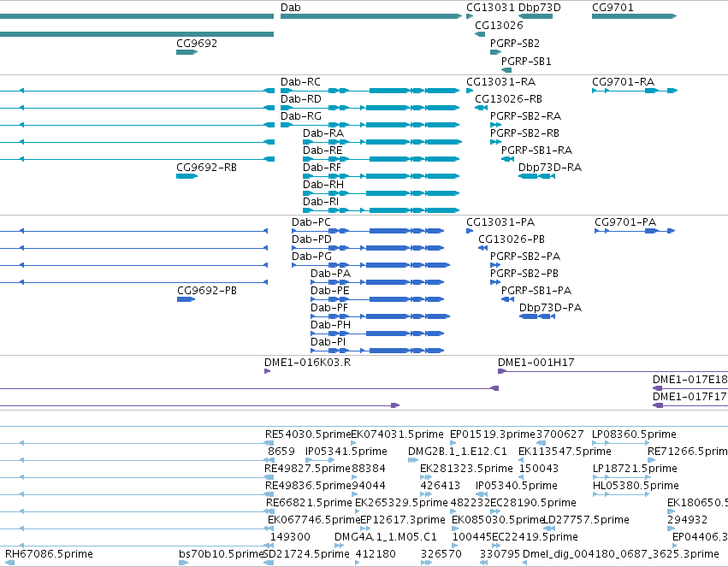Select the DME1-017E18 clone label
Image resolution: width=728 pixels, height=567 pixels.
coord(690,380)
